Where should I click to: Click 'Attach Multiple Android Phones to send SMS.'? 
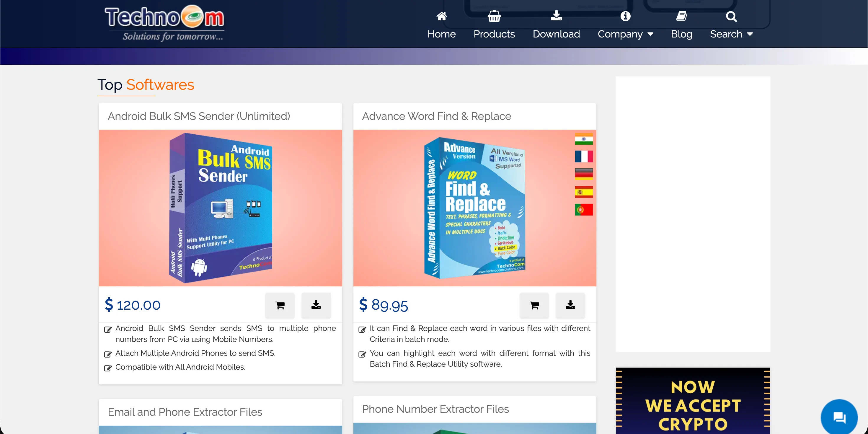(195, 353)
